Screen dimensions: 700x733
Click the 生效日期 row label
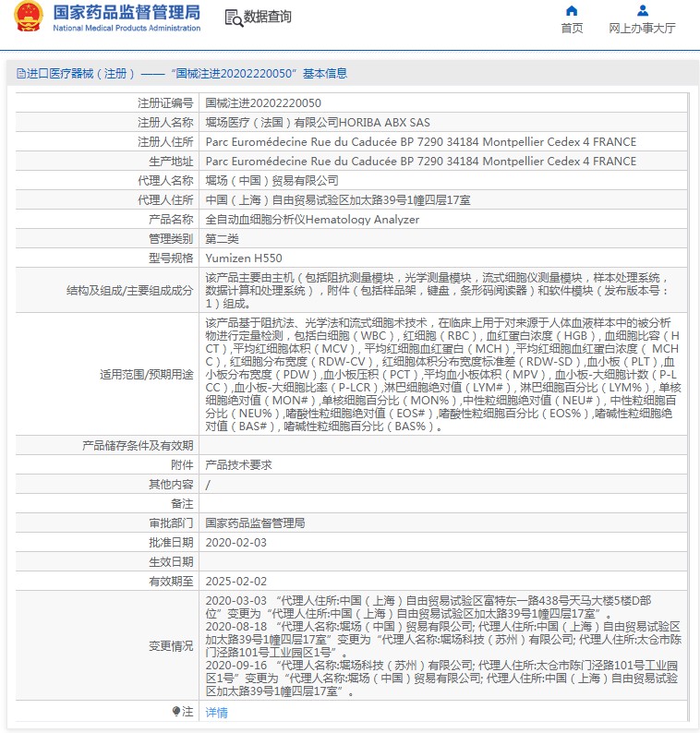tap(171, 562)
